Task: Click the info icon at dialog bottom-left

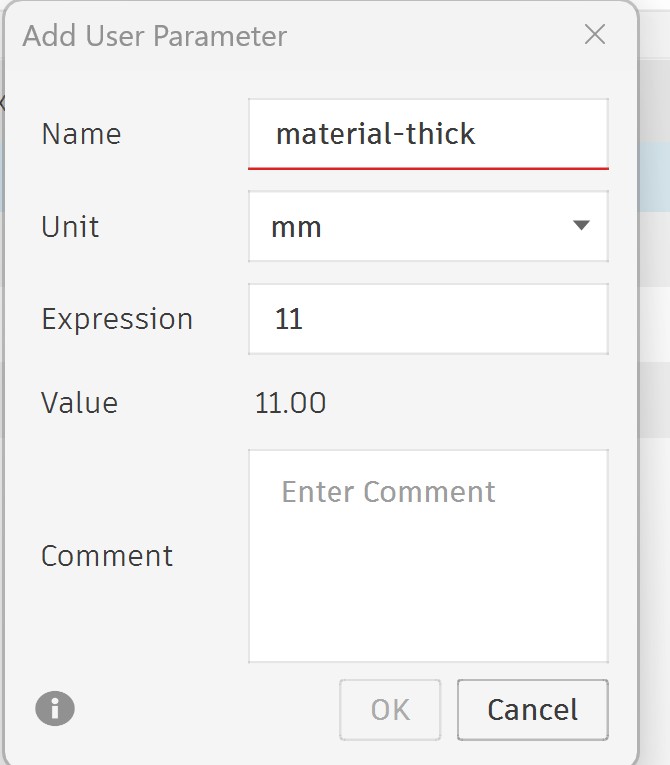Action: pyautogui.click(x=55, y=709)
